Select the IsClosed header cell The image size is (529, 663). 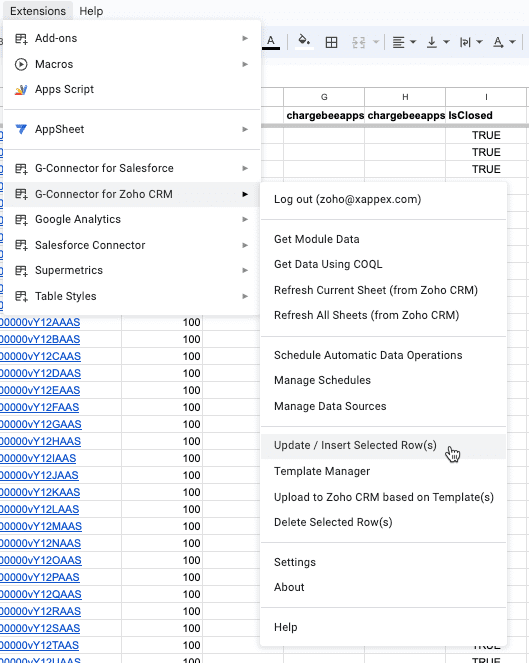click(486, 115)
